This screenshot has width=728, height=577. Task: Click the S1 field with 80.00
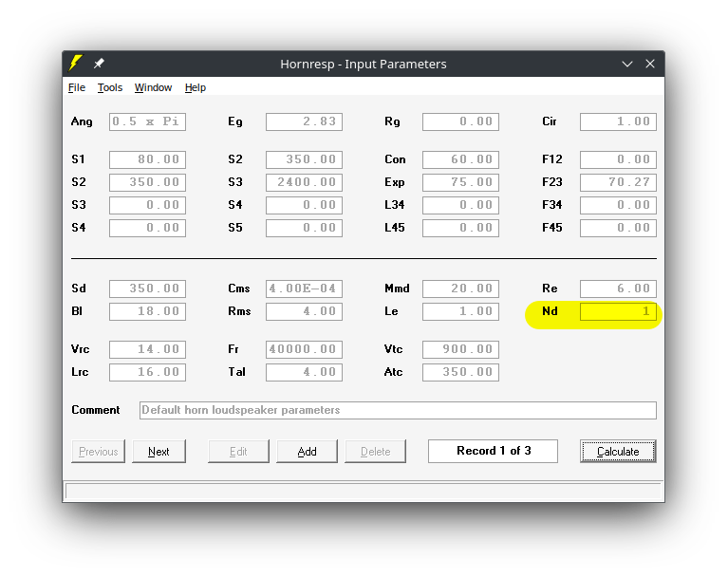[148, 159]
